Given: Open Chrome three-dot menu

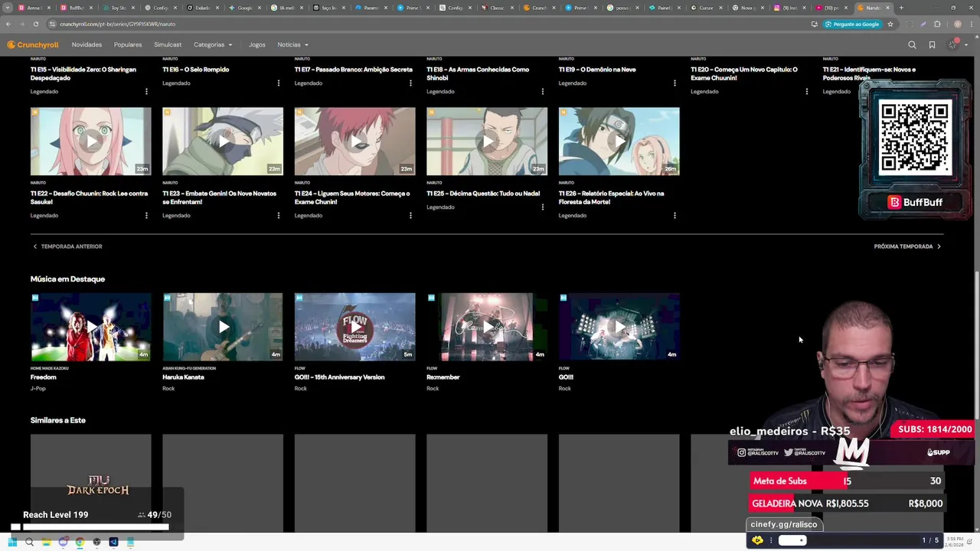Looking at the screenshot, I should pyautogui.click(x=971, y=24).
